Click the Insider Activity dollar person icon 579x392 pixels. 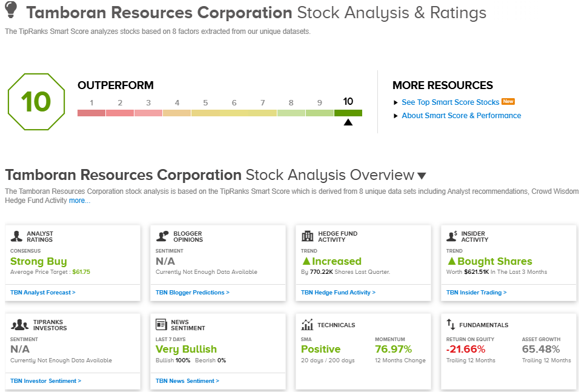click(452, 236)
